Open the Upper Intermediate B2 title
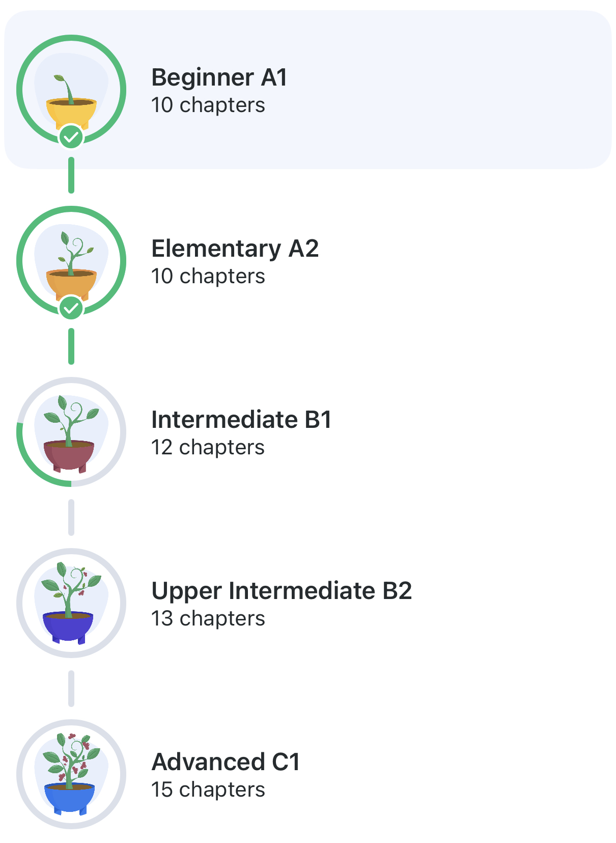 [282, 591]
